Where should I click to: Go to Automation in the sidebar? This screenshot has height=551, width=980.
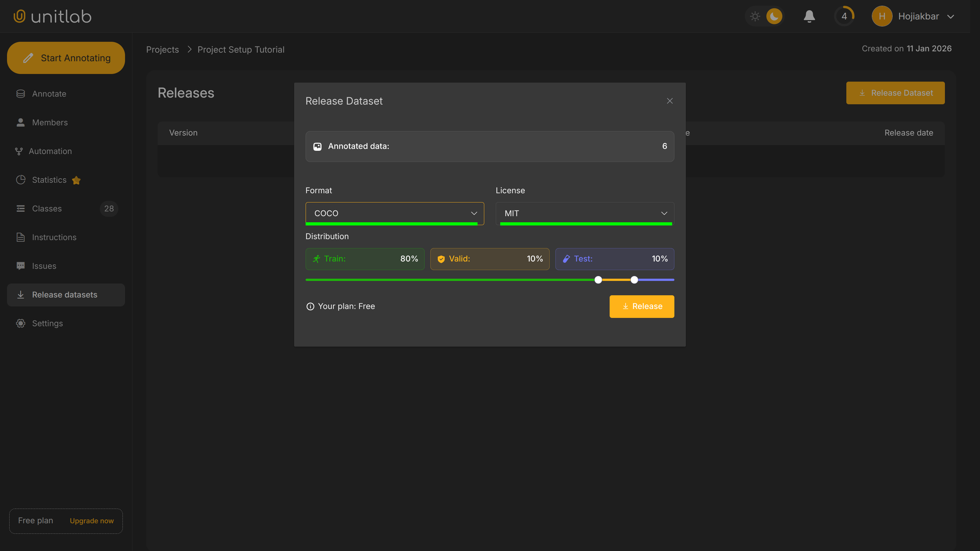pos(50,151)
